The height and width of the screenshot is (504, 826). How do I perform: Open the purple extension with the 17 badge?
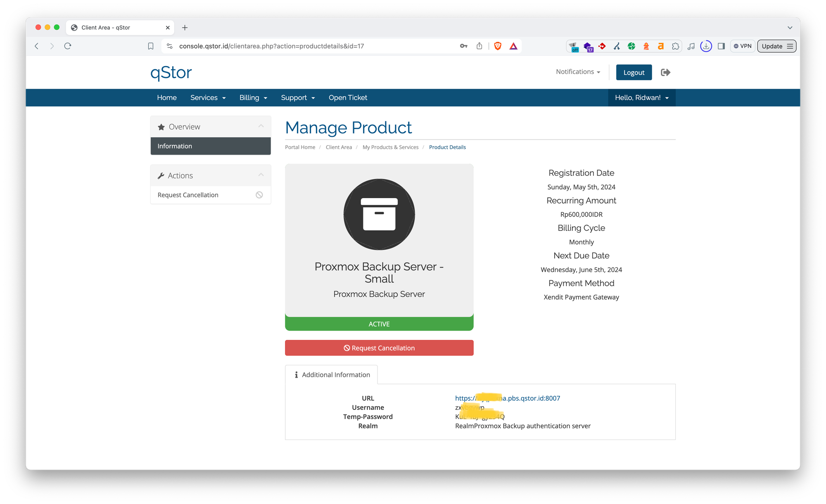(x=588, y=47)
